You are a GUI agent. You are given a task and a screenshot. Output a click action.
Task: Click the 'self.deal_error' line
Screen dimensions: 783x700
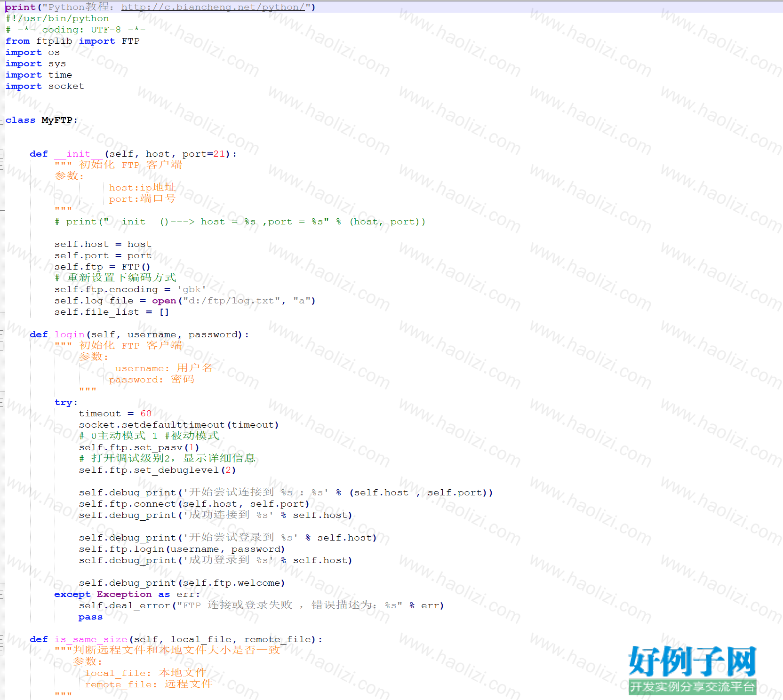(x=262, y=605)
